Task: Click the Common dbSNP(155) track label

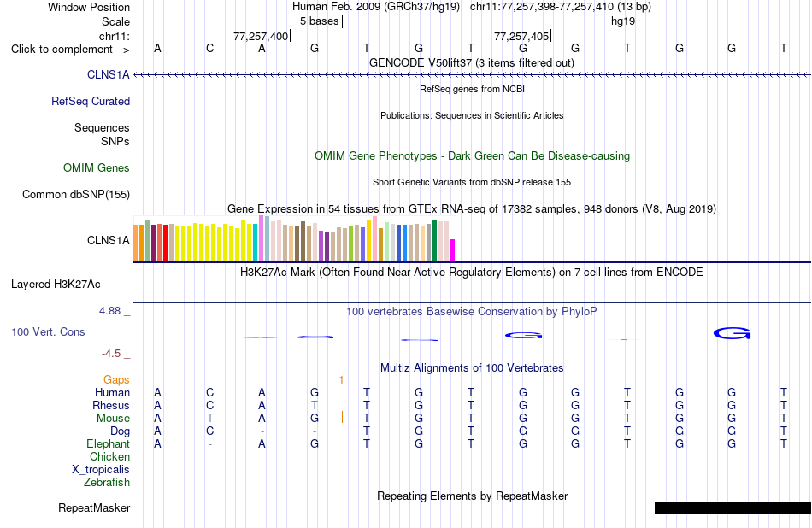Action: (76, 195)
